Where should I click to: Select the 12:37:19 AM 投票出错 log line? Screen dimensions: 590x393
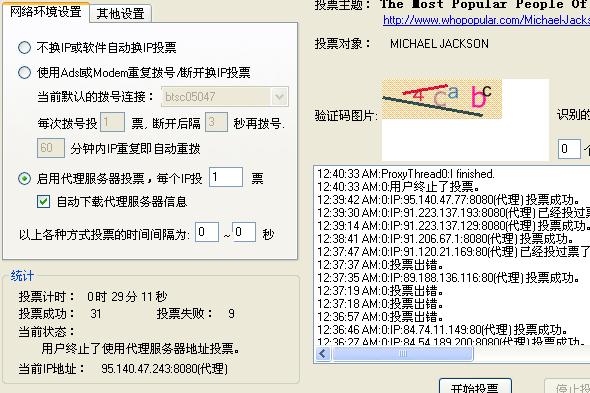(x=380, y=291)
